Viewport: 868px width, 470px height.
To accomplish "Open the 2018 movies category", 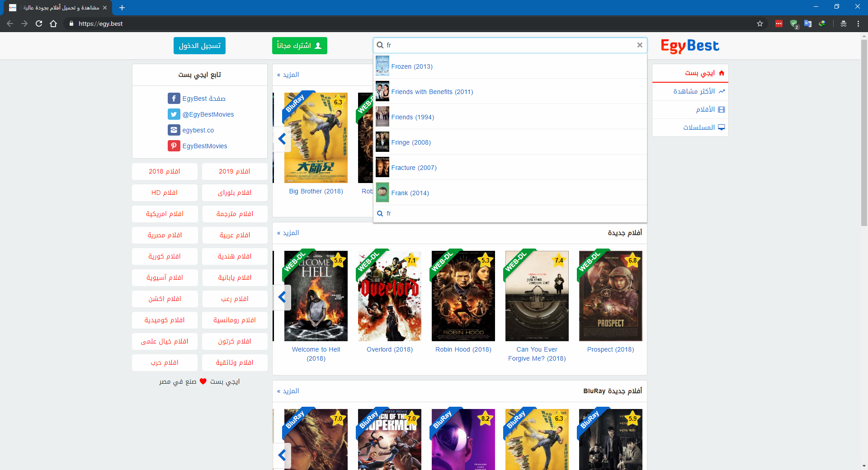I will [x=165, y=171].
